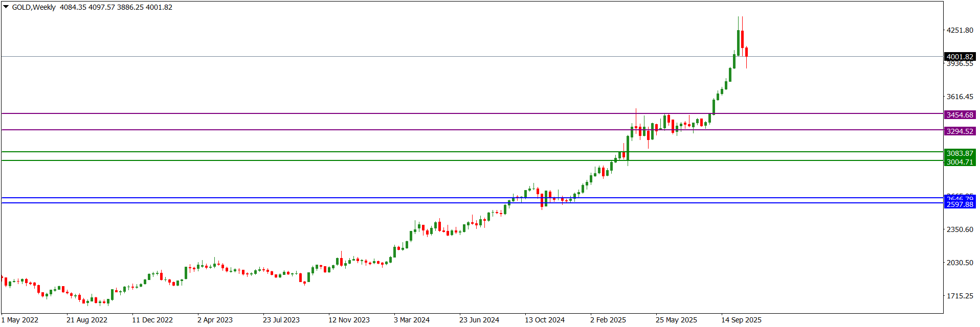Click the latest red weekly candle
Image resolution: width=980 pixels, height=327 pixels.
click(x=747, y=52)
